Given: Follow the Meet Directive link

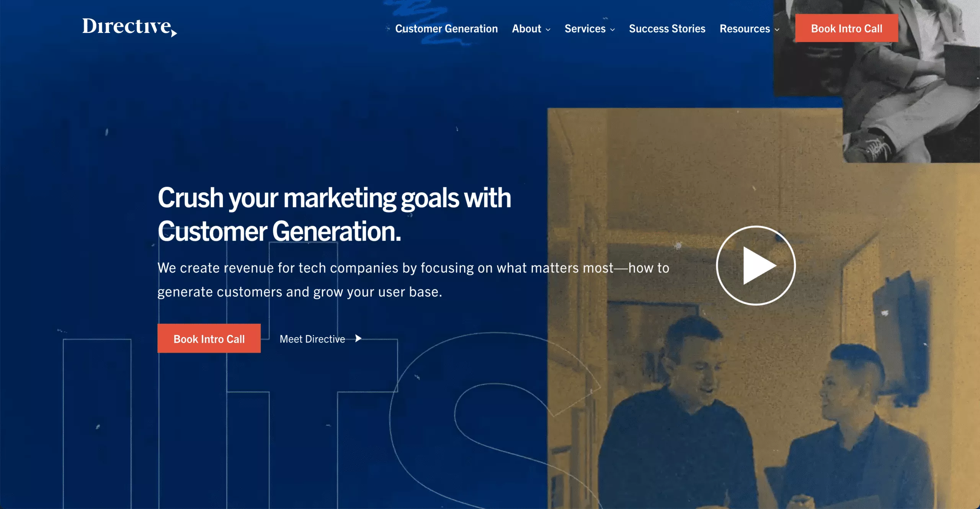Looking at the screenshot, I should 312,339.
